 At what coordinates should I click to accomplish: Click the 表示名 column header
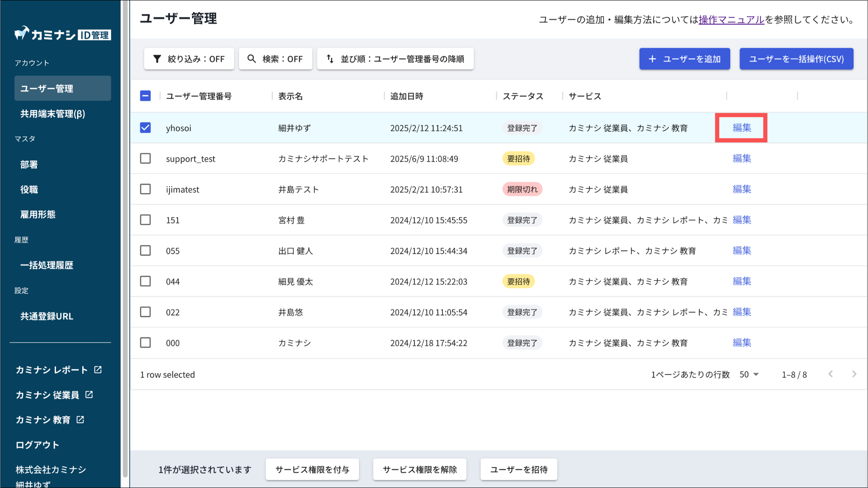(290, 96)
